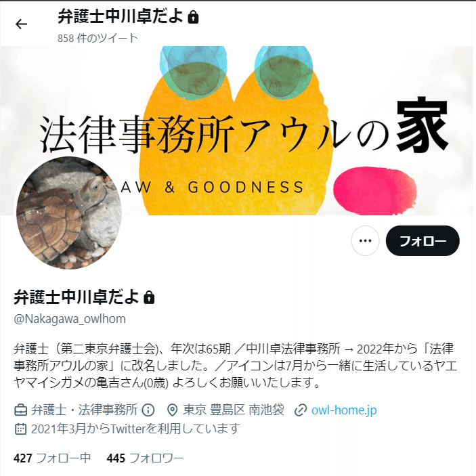Click the 858 件のツイート count
The image size is (476, 476).
tap(98, 38)
